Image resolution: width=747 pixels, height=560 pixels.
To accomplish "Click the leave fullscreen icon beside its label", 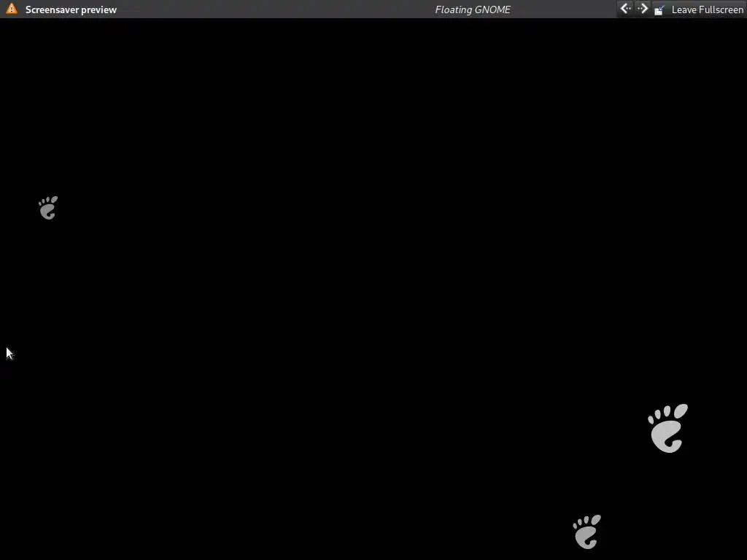I will [x=659, y=9].
